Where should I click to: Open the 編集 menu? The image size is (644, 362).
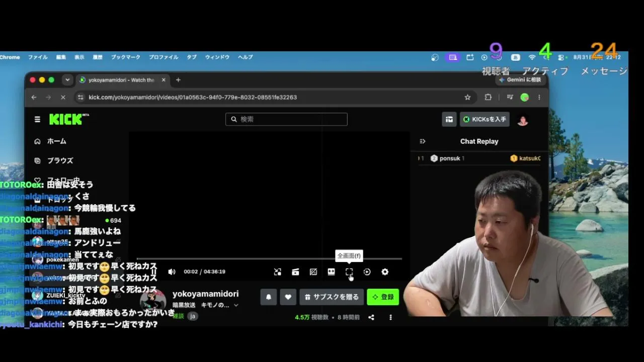(61, 57)
